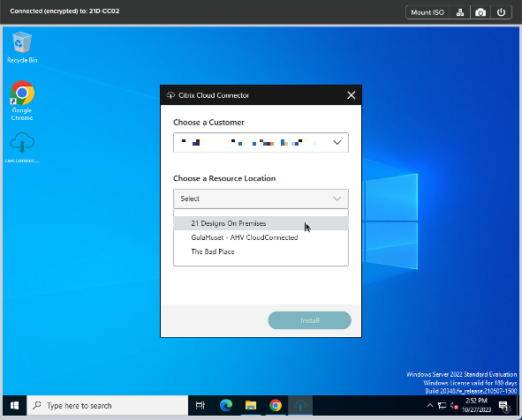Select the cwcconnector installer desktop icon
This screenshot has height=420, width=522.
(22, 147)
